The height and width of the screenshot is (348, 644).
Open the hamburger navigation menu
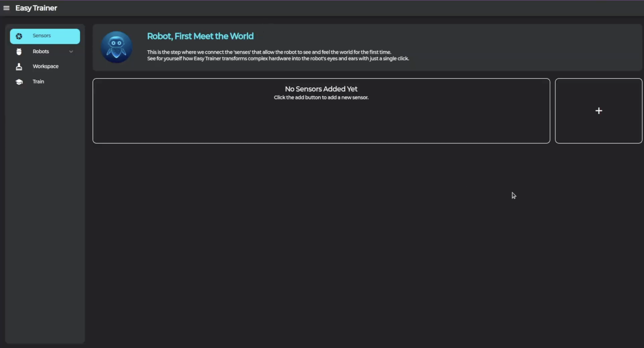[x=6, y=8]
